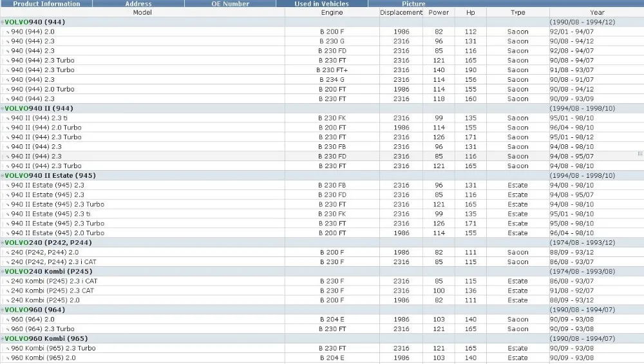Screen dimensions: 644x364
Task: Click the row icon beside 240 (P242, P244) 2.0
Action: [7, 253]
